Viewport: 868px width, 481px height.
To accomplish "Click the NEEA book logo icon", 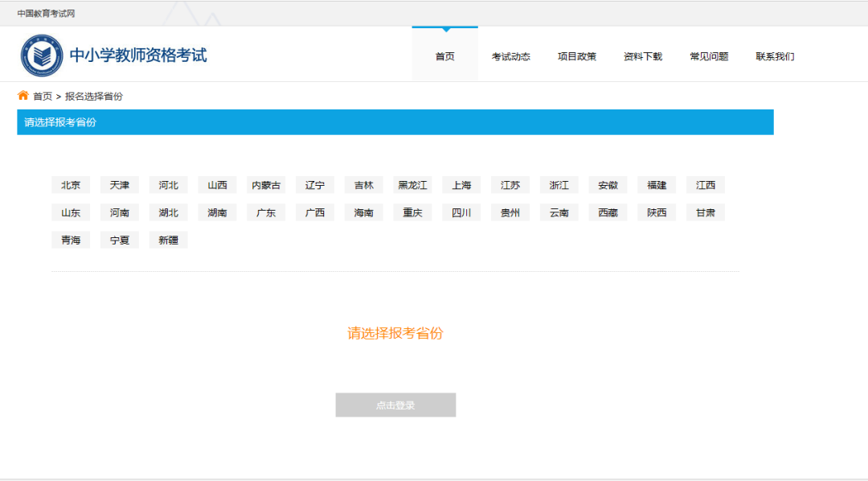I will [42, 54].
